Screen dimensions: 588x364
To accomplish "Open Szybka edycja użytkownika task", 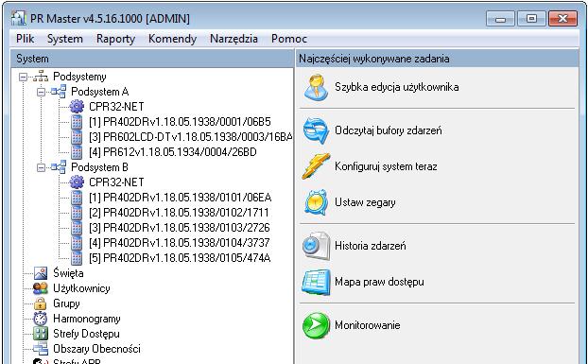I will 397,87.
